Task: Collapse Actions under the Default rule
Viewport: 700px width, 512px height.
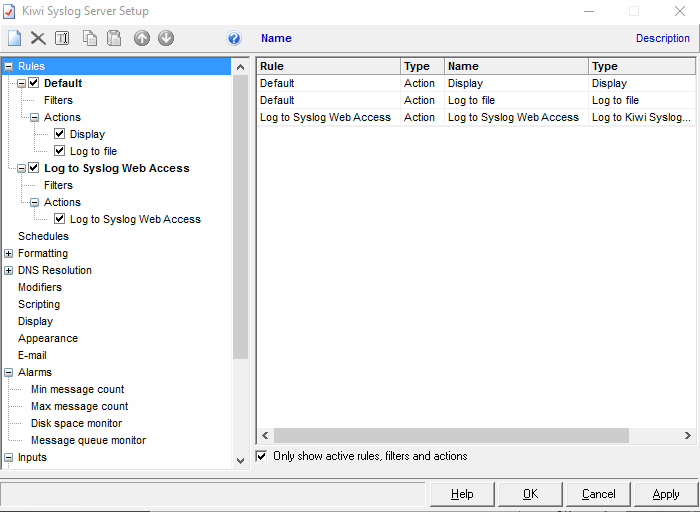Action: point(34,117)
